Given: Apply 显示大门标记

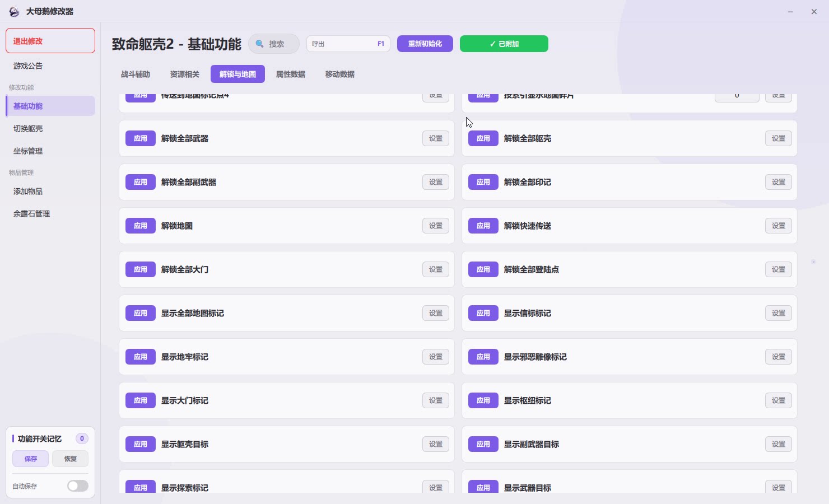Looking at the screenshot, I should tap(141, 400).
